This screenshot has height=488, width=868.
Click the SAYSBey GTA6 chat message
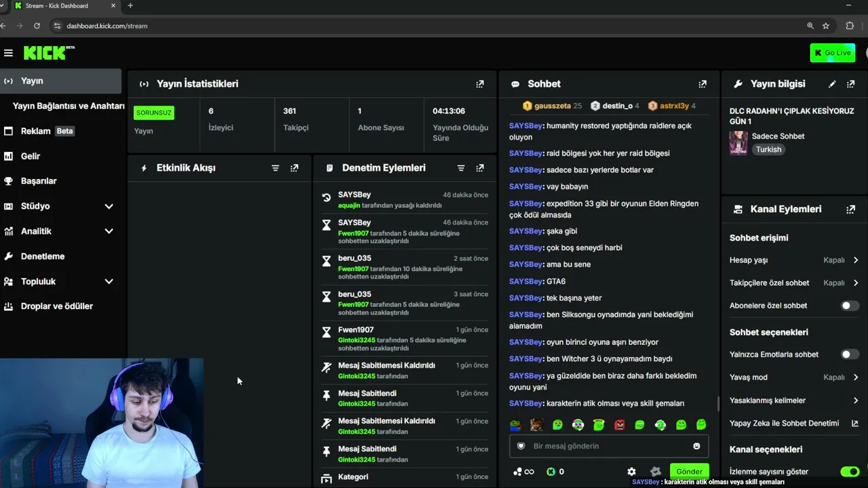(x=537, y=281)
